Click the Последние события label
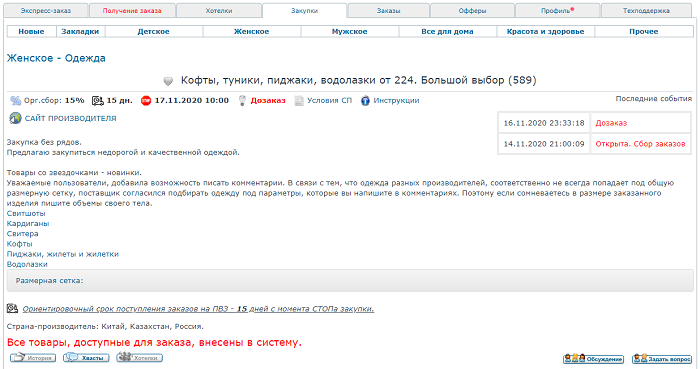 [654, 99]
